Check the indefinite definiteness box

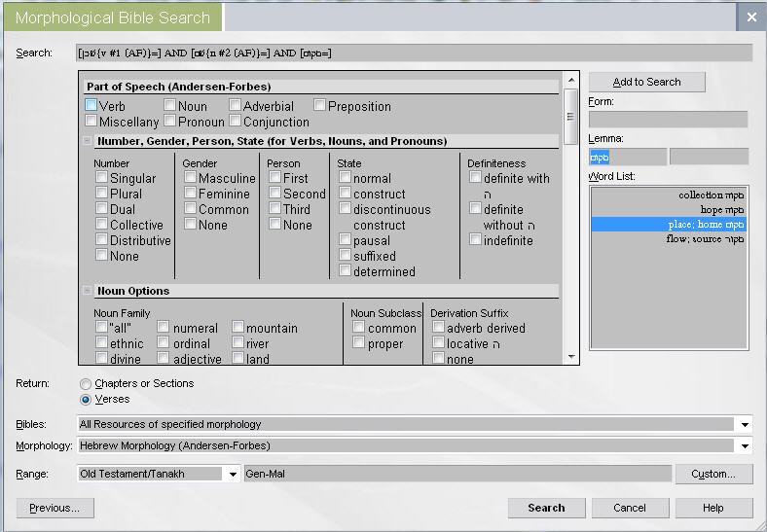point(475,239)
